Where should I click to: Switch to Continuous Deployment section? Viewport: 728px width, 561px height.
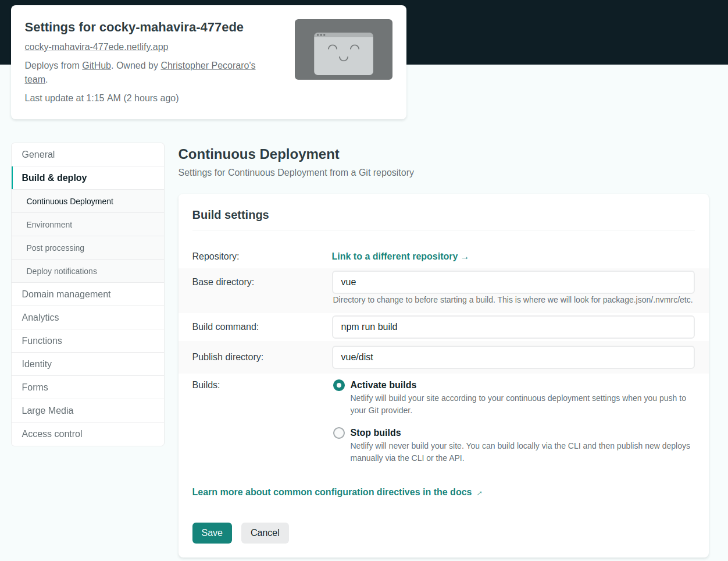click(x=69, y=201)
